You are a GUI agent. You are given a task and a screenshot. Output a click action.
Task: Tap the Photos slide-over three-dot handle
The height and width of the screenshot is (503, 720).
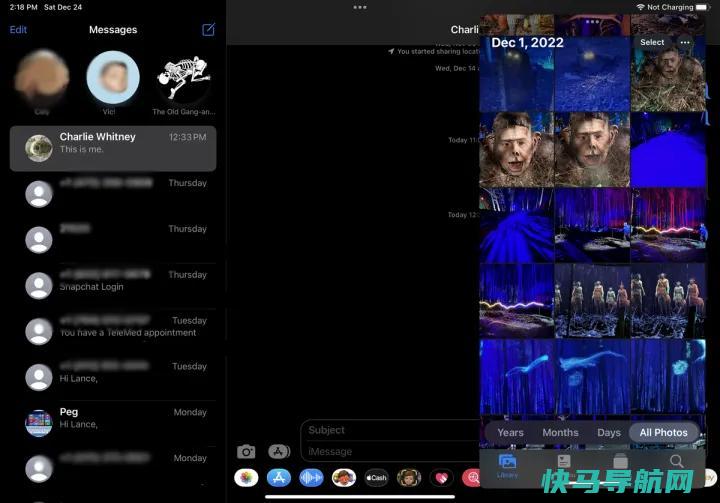point(592,22)
